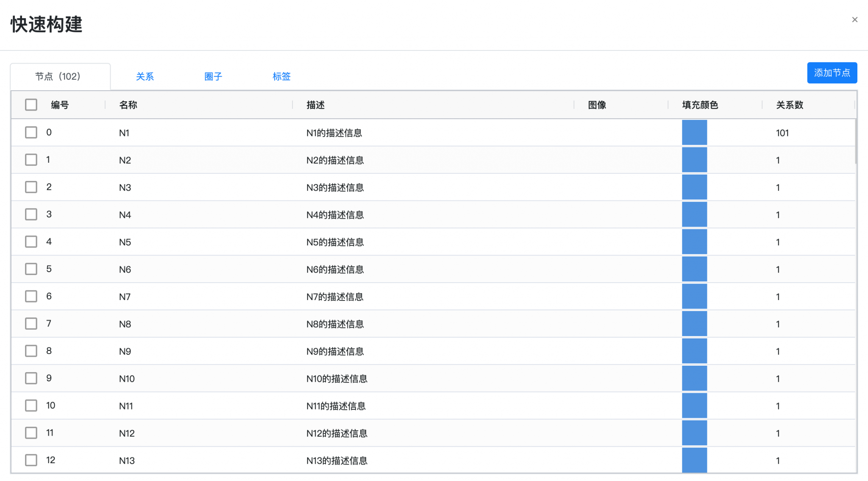Switch to the 关系 tab
868x481 pixels.
(x=145, y=77)
